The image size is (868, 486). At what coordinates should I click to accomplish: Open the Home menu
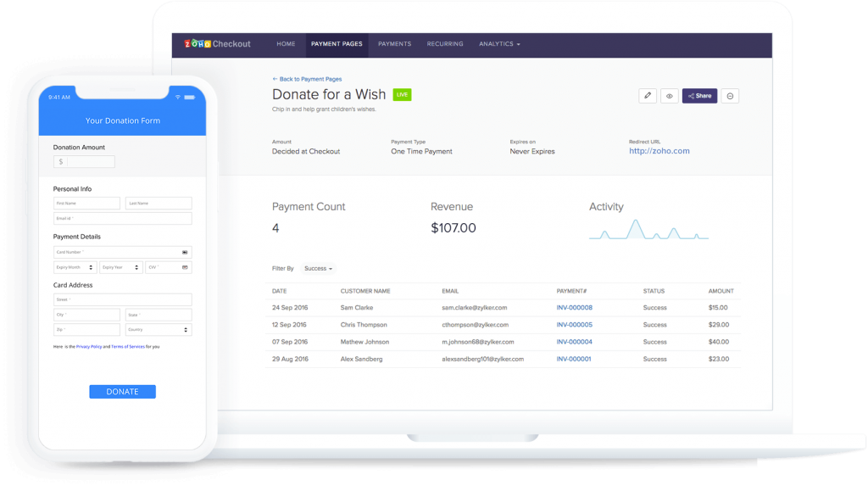point(286,44)
